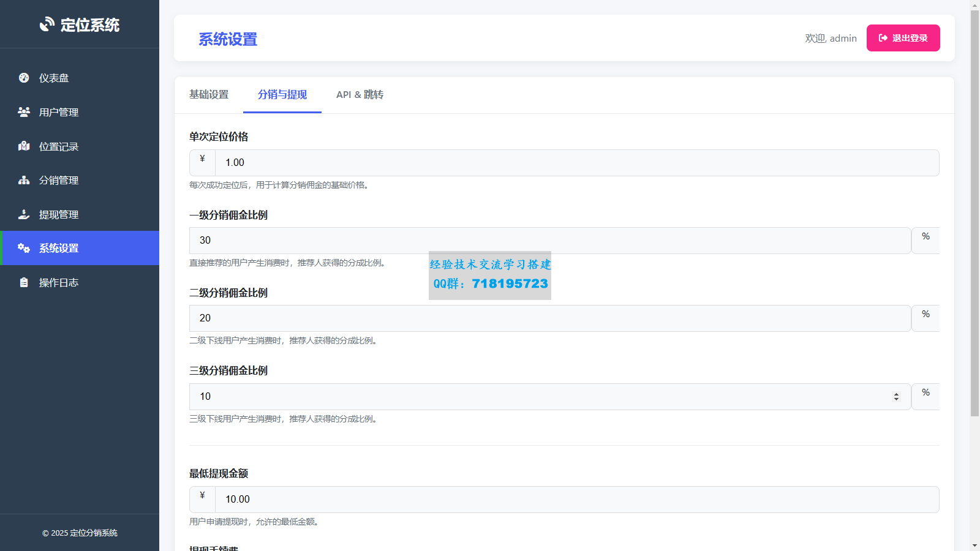The width and height of the screenshot is (980, 551).
Task: Go to 位置记录 page
Action: 80,146
